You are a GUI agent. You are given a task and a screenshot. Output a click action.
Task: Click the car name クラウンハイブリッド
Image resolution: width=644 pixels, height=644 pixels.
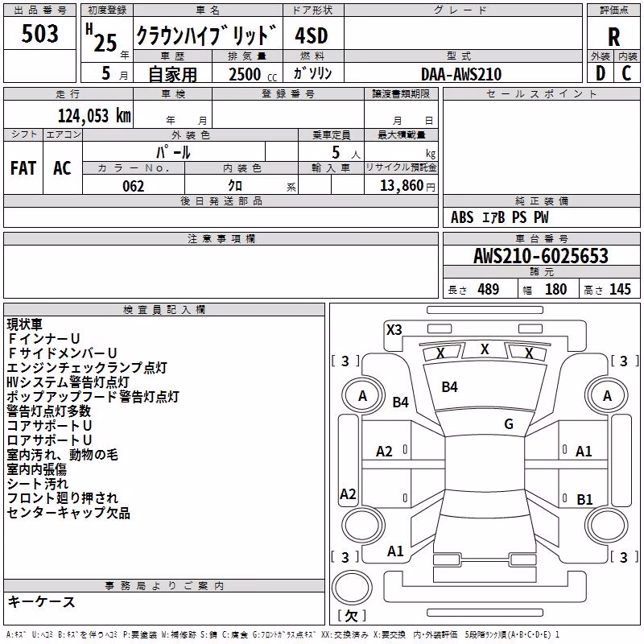click(x=207, y=35)
